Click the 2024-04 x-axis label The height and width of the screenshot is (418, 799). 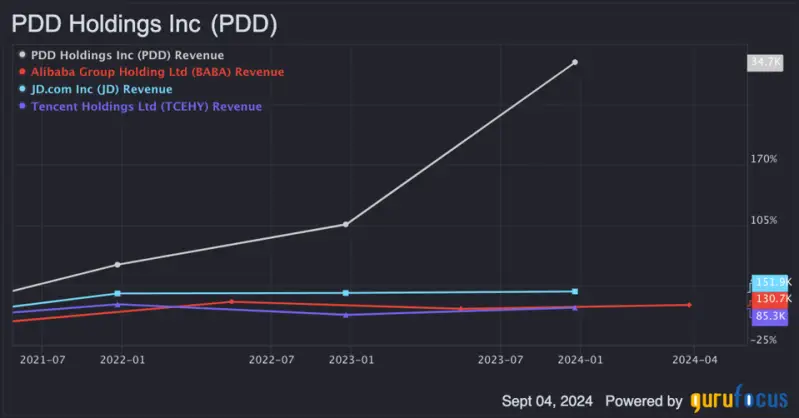coord(695,360)
